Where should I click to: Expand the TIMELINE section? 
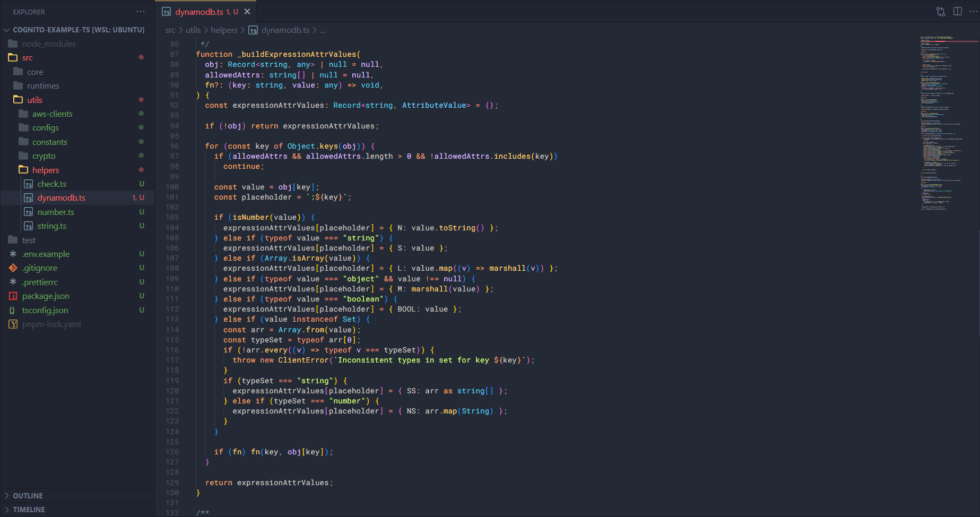[x=29, y=510]
